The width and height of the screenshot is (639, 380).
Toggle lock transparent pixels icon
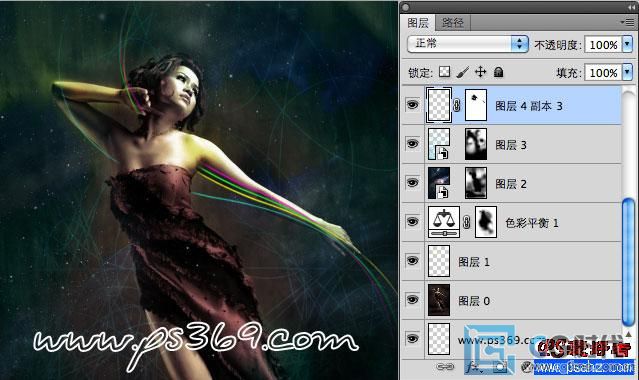(445, 72)
